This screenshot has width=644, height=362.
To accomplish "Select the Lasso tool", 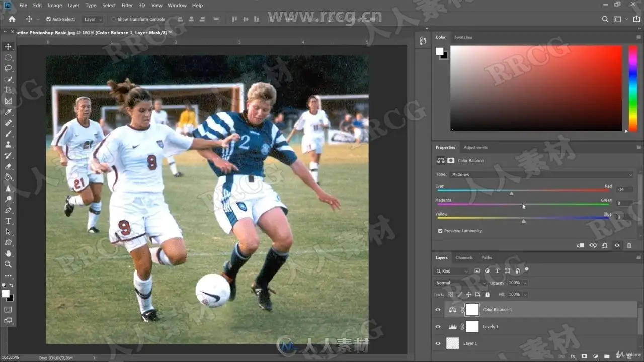I will click(8, 68).
